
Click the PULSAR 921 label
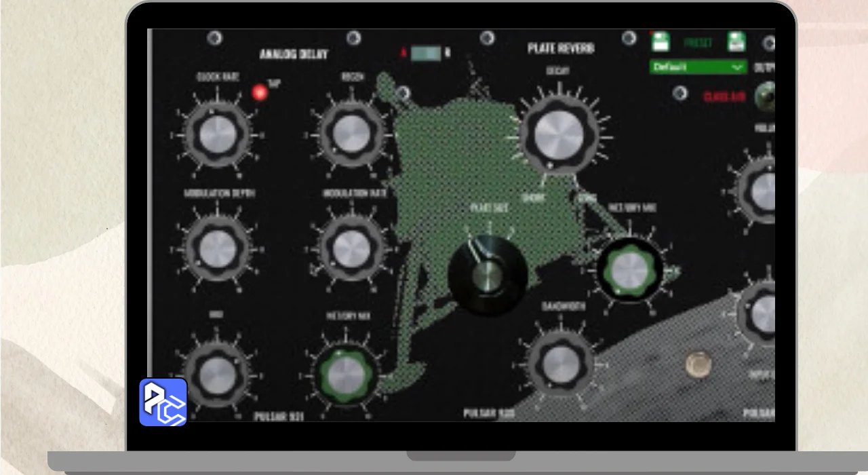pos(279,416)
